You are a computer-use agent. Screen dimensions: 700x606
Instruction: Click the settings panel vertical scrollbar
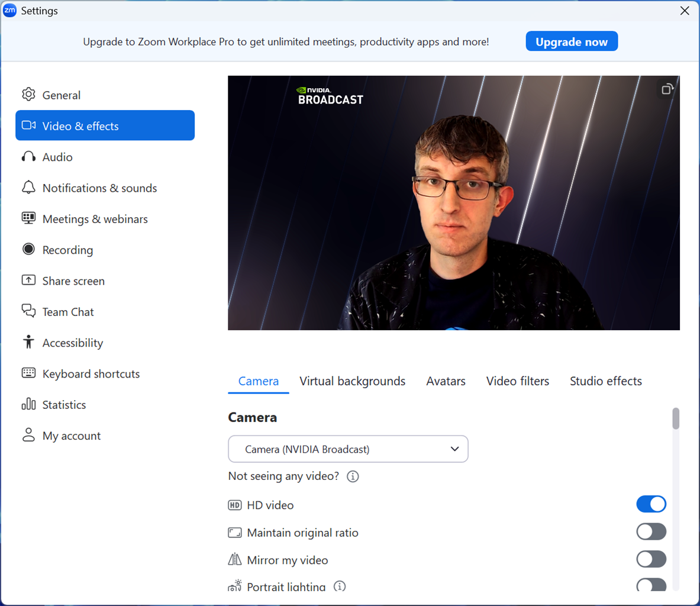click(x=676, y=419)
